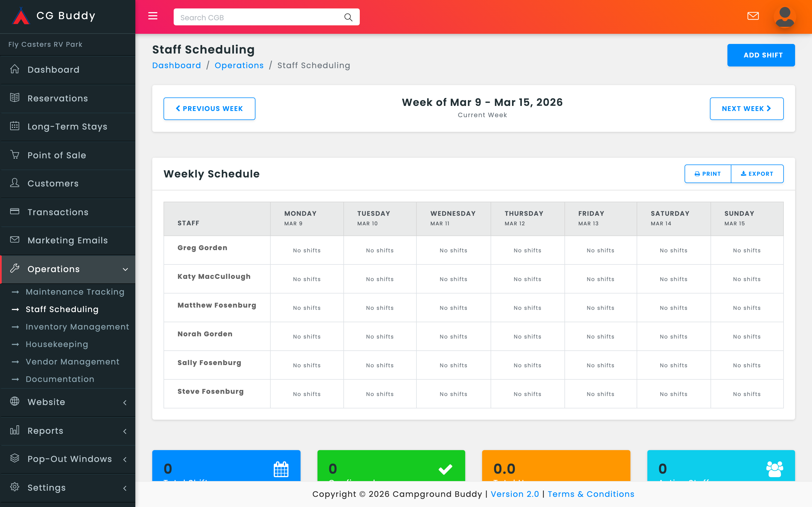Select the Dashboard home icon in sidebar

click(x=15, y=69)
